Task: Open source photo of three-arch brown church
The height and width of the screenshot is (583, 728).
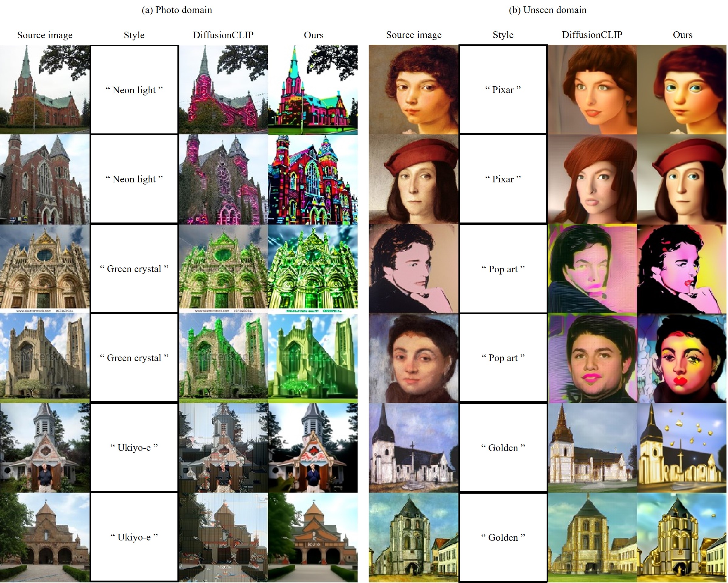Action: pyautogui.click(x=45, y=537)
